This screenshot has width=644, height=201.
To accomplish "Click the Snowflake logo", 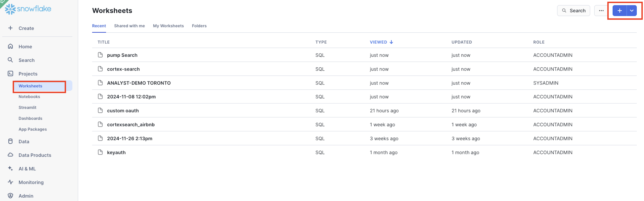I will tap(28, 9).
